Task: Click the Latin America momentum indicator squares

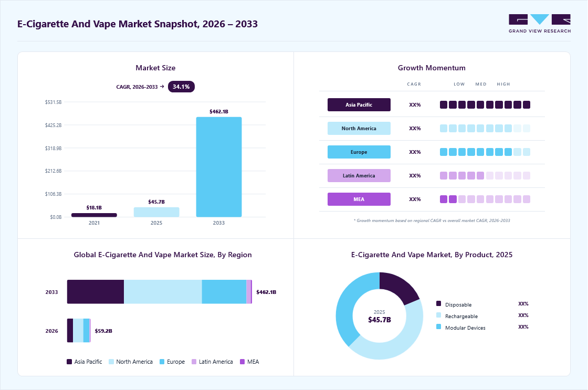Action: coord(485,175)
